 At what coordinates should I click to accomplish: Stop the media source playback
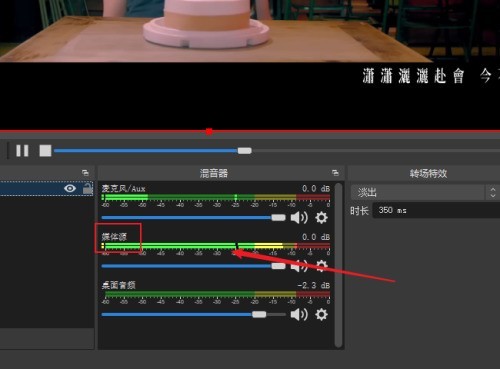click(x=45, y=151)
